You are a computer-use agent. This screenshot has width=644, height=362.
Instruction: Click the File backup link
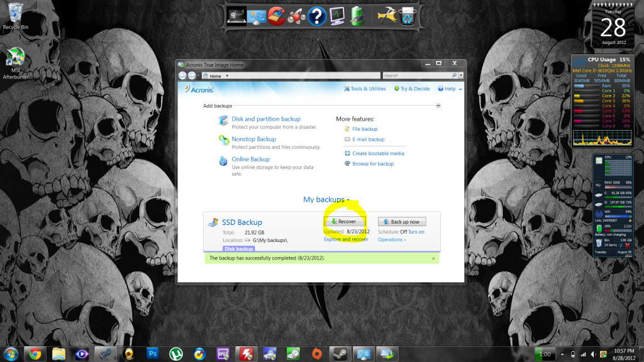pos(365,129)
